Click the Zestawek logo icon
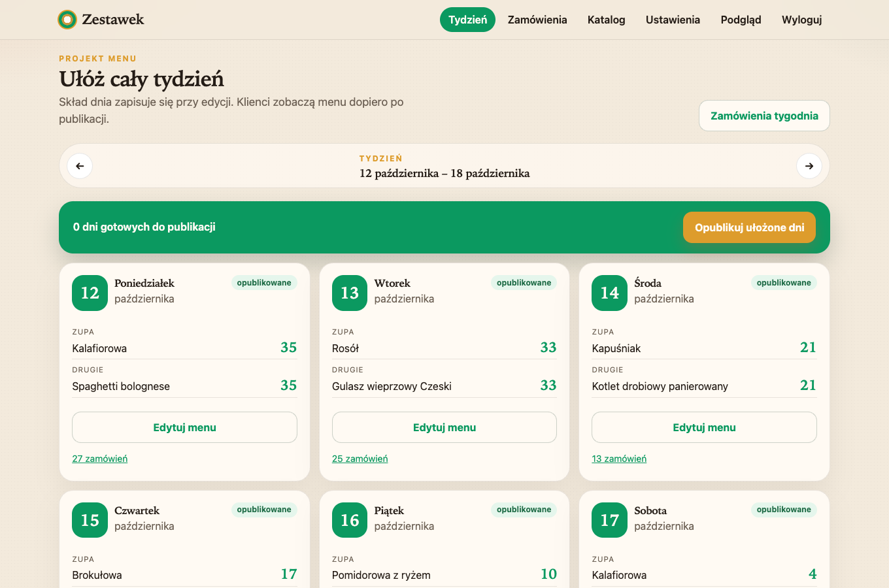Image resolution: width=889 pixels, height=588 pixels. [x=67, y=20]
